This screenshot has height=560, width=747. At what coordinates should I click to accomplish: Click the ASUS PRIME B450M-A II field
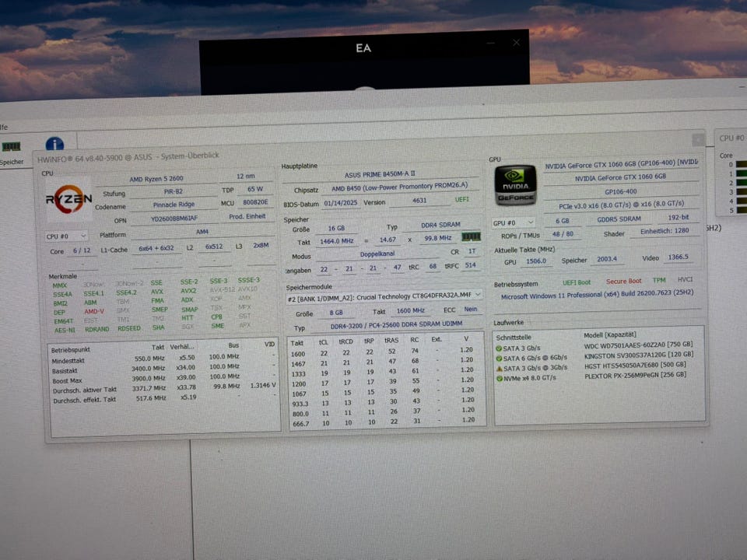pos(380,174)
